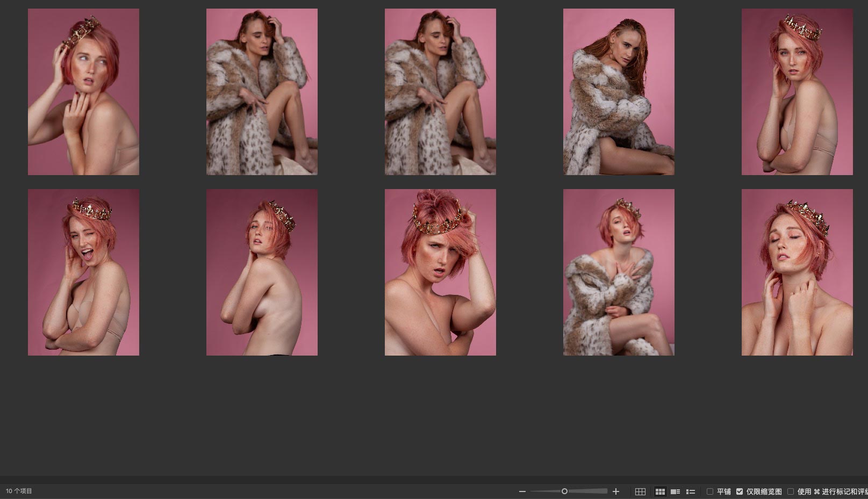The image size is (868, 499).
Task: Select first top-row photo with crown and hand on head
Action: tap(83, 92)
